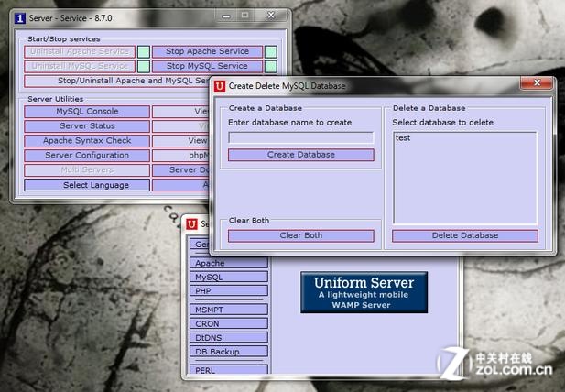
Task: Open Server Configuration
Action: coord(87,156)
